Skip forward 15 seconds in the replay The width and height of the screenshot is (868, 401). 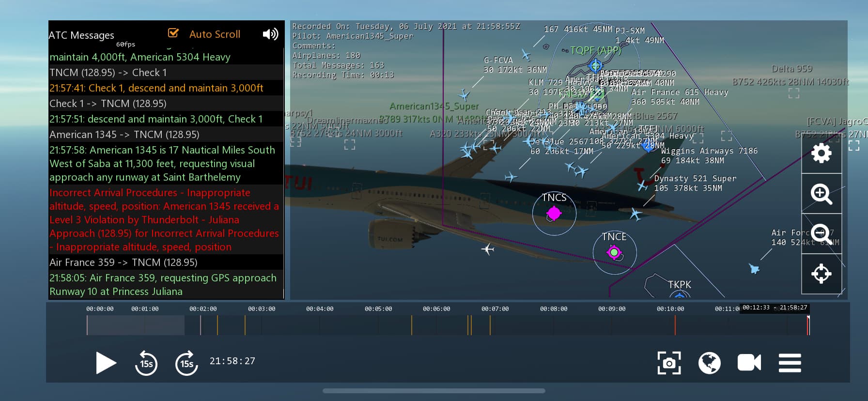[x=186, y=363]
